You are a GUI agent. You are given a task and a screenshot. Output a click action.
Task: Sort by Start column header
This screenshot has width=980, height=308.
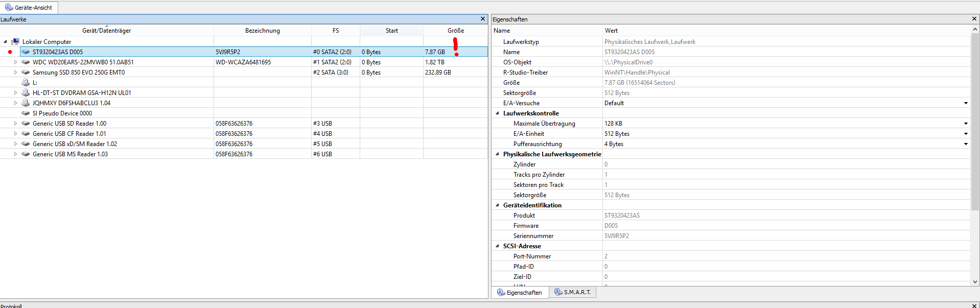(392, 31)
